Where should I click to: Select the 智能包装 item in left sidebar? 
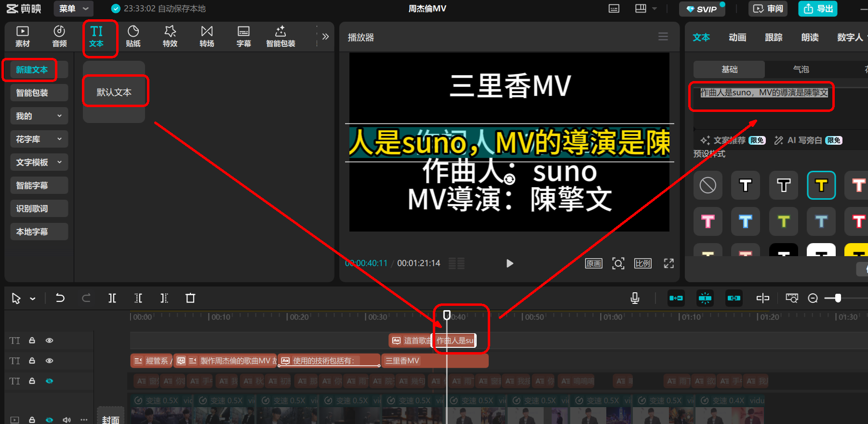point(39,93)
